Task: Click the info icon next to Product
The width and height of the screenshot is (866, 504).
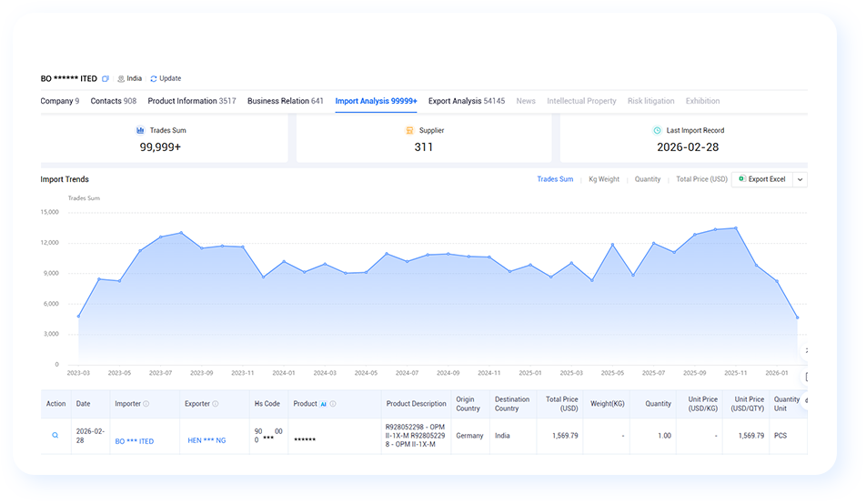Action: click(x=333, y=404)
